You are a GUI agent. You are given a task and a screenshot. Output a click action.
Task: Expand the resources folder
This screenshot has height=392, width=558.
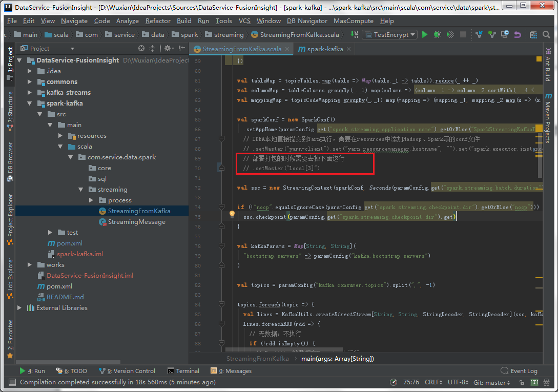60,136
